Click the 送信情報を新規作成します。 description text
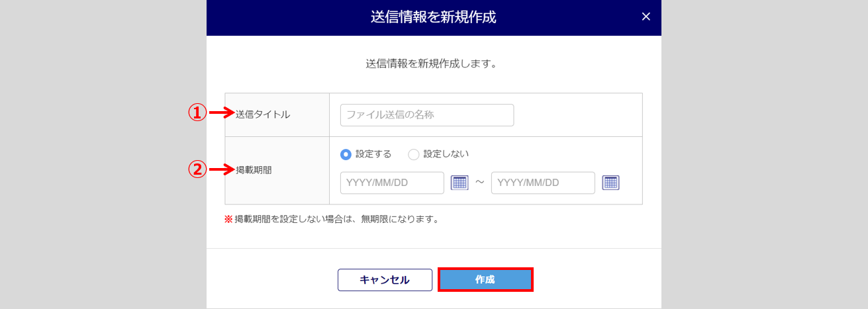 click(x=432, y=64)
